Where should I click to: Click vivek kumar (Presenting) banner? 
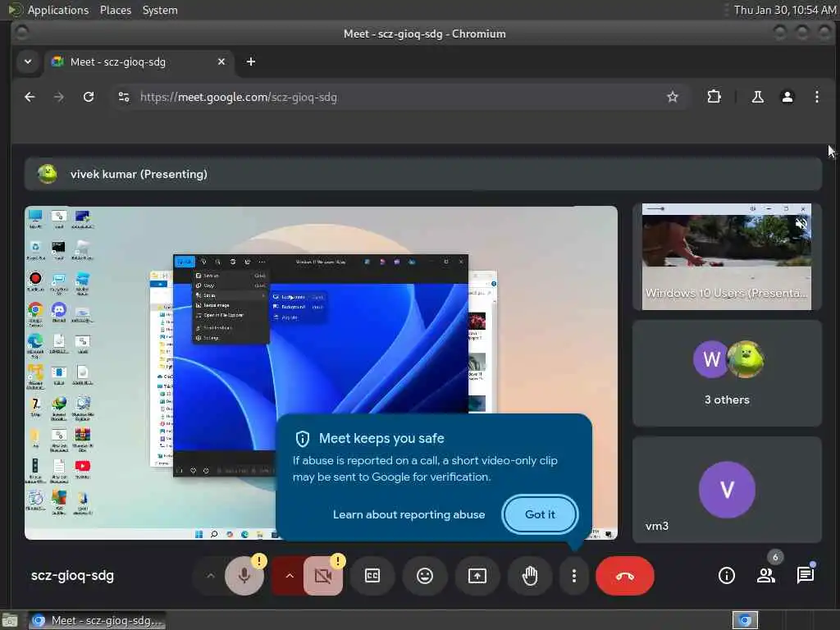423,174
